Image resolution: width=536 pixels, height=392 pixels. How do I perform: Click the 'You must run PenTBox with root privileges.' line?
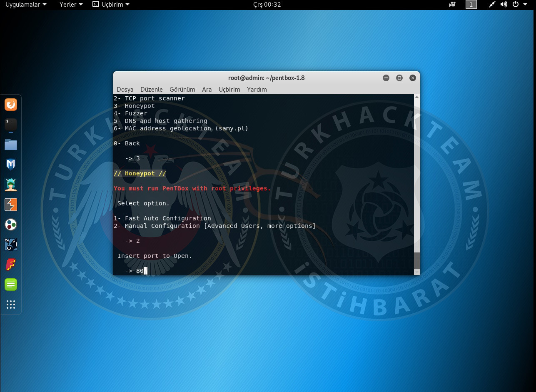(192, 188)
